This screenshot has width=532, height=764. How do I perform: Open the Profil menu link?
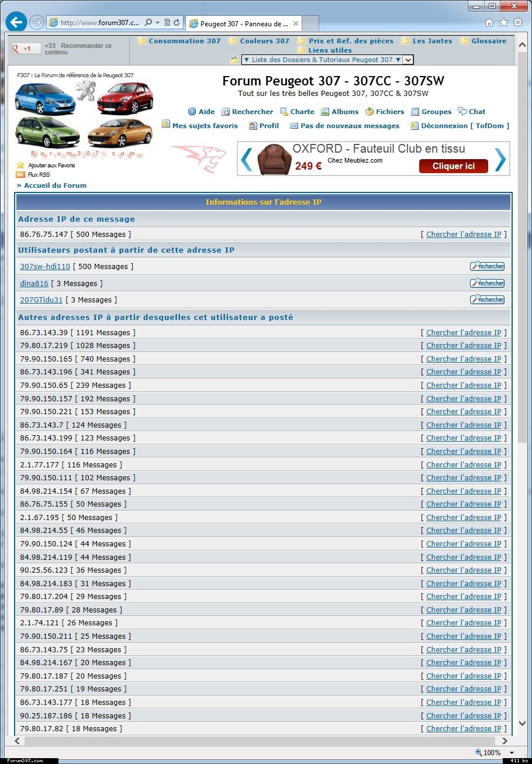coord(269,126)
